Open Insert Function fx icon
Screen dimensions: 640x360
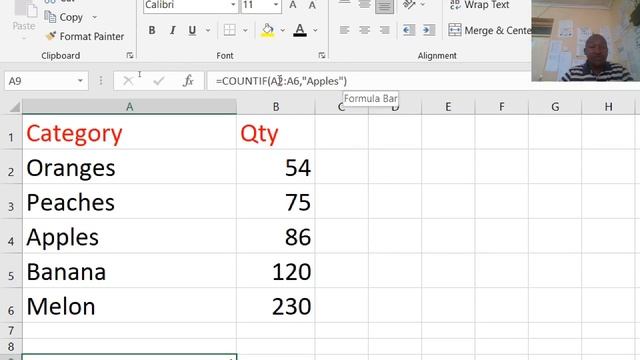[x=188, y=81]
